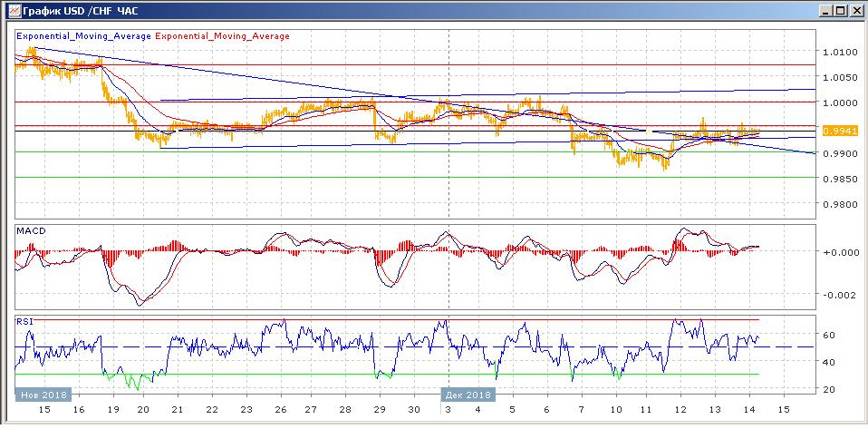The width and height of the screenshot is (868, 429).
Task: Select the 0.9850 price axis label
Action: [x=840, y=179]
